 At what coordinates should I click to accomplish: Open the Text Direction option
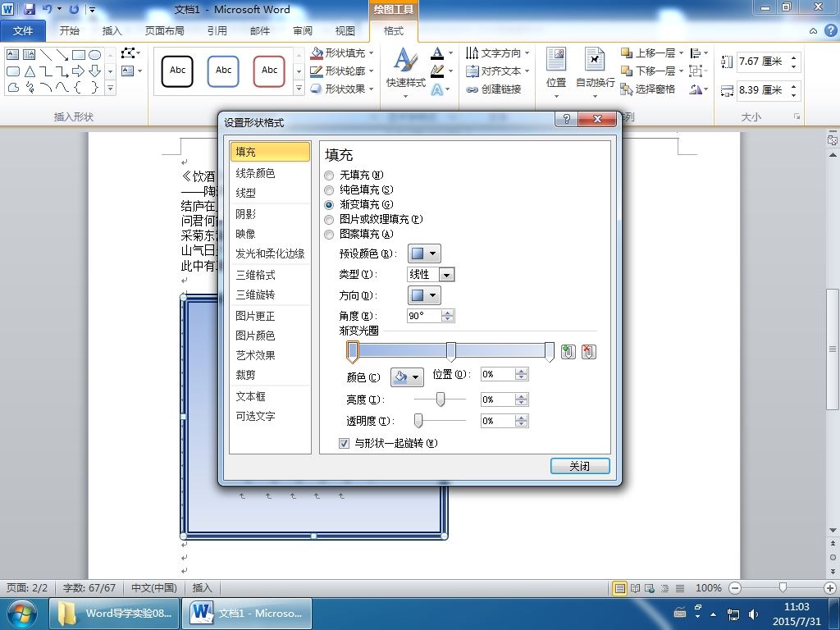tap(497, 53)
